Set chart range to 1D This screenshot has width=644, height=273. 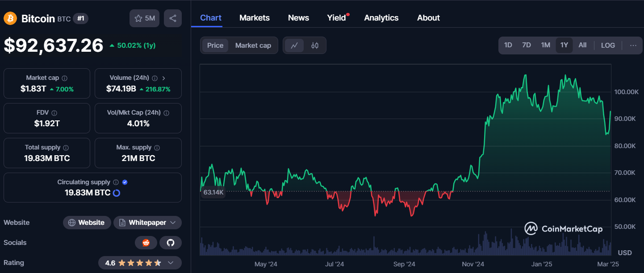(x=508, y=45)
